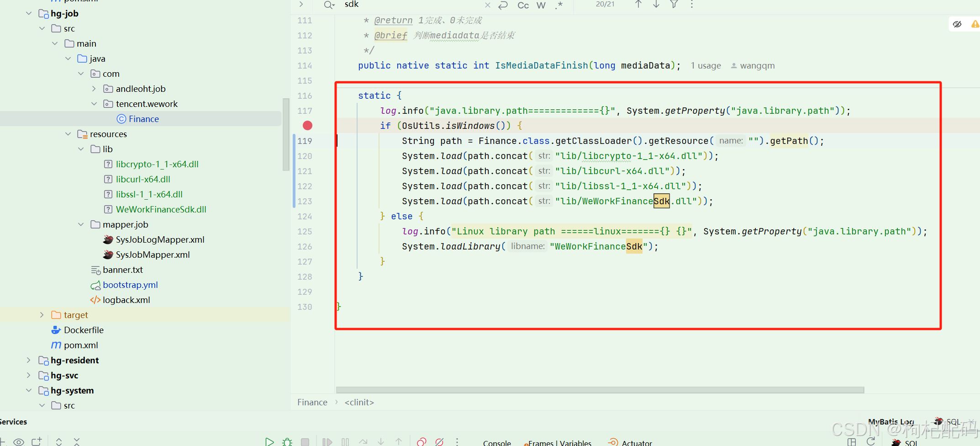Open pom.xml under hg-job

(x=81, y=345)
